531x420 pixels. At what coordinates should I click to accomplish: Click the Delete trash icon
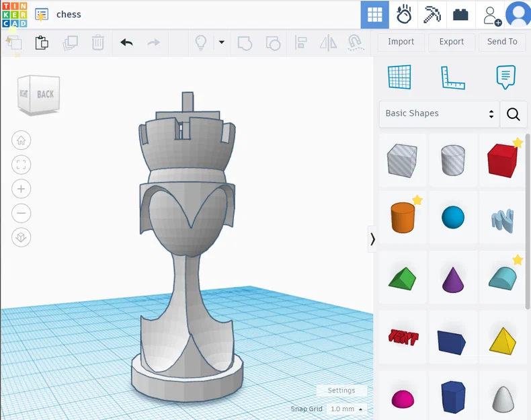(97, 42)
